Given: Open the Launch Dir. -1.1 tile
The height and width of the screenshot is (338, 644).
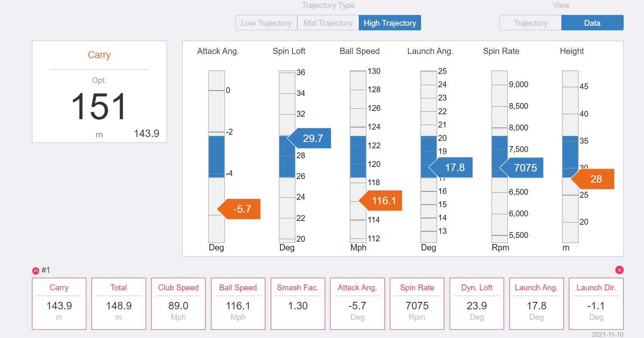Looking at the screenshot, I should (596, 304).
